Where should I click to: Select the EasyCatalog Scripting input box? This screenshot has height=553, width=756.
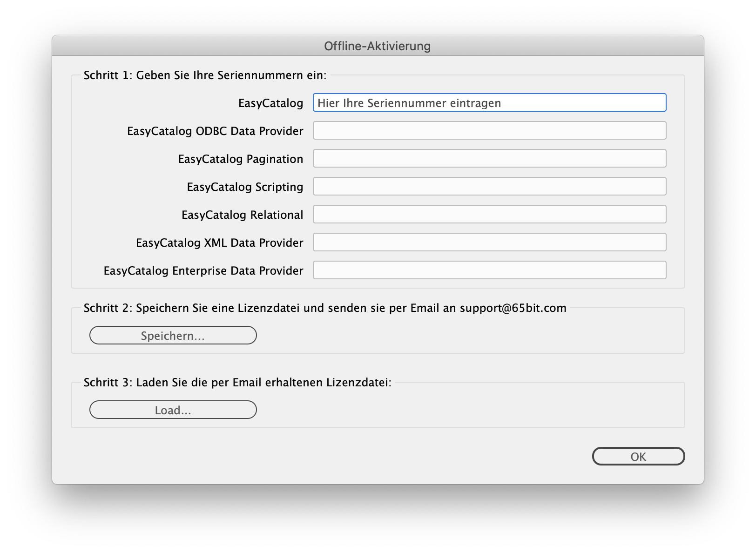[489, 187]
